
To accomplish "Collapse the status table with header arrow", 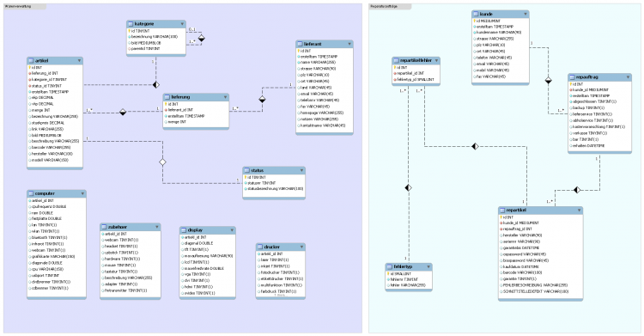I will coord(301,170).
